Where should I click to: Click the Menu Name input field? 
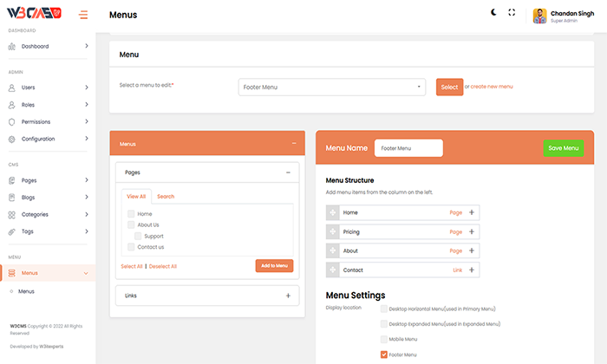[408, 148]
